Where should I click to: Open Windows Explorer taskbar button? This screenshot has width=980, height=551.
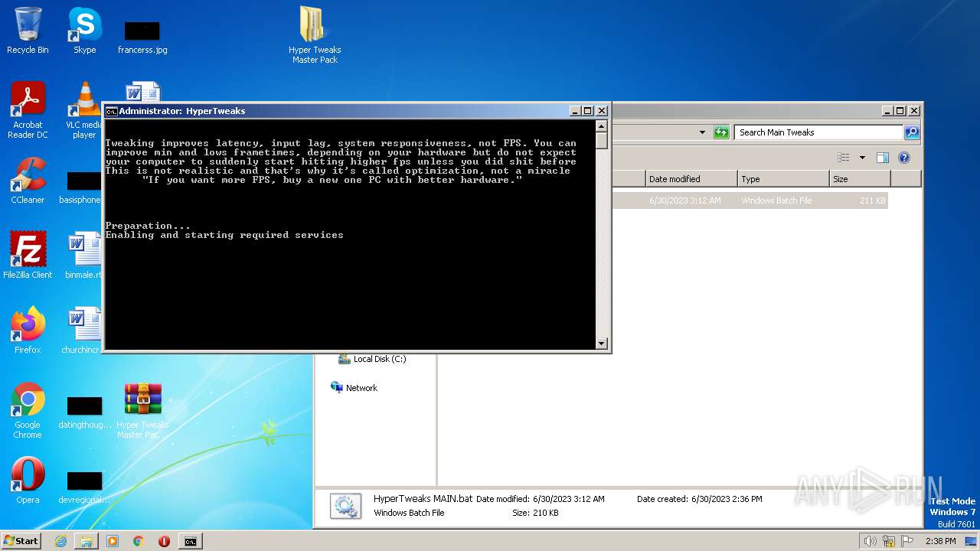click(x=87, y=541)
